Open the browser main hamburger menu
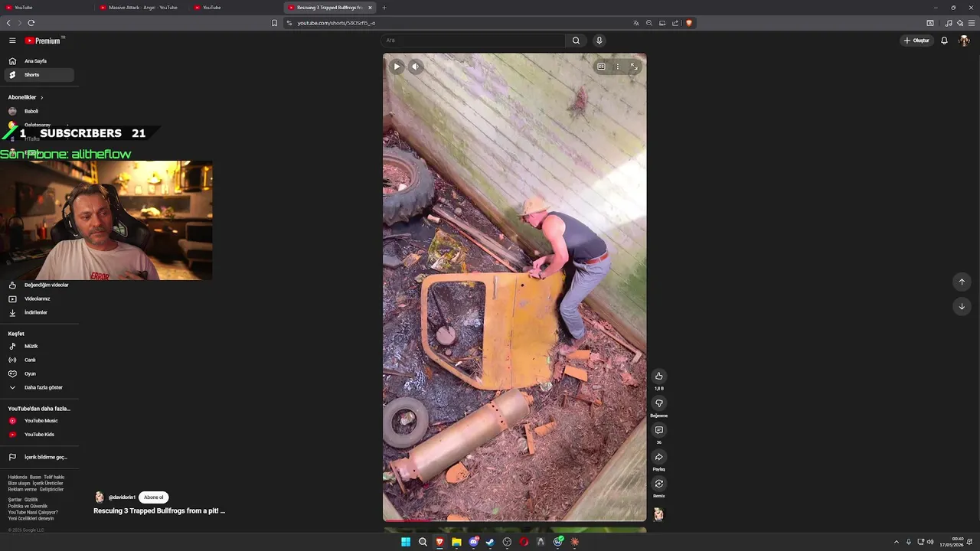The height and width of the screenshot is (551, 980). [x=972, y=23]
